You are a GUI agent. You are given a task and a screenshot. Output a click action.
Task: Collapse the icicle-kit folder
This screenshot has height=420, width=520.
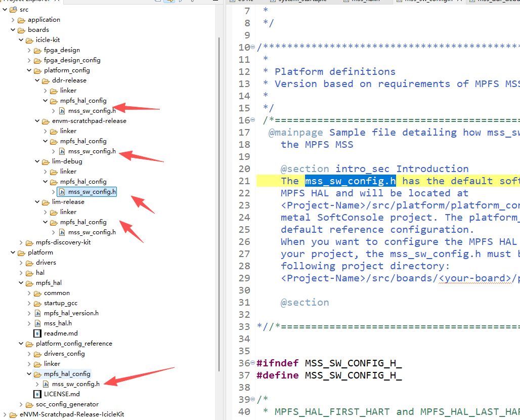point(21,40)
